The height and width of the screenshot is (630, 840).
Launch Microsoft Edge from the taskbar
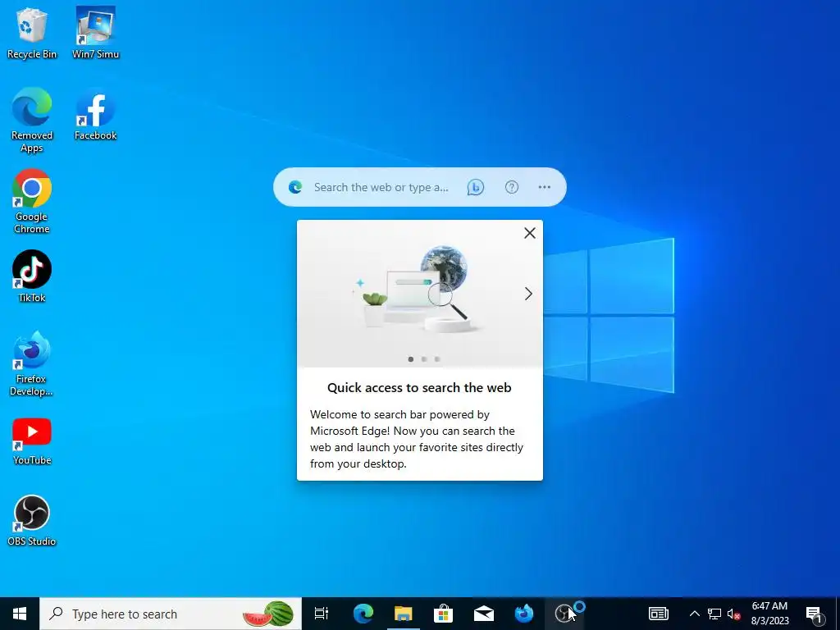[363, 614]
